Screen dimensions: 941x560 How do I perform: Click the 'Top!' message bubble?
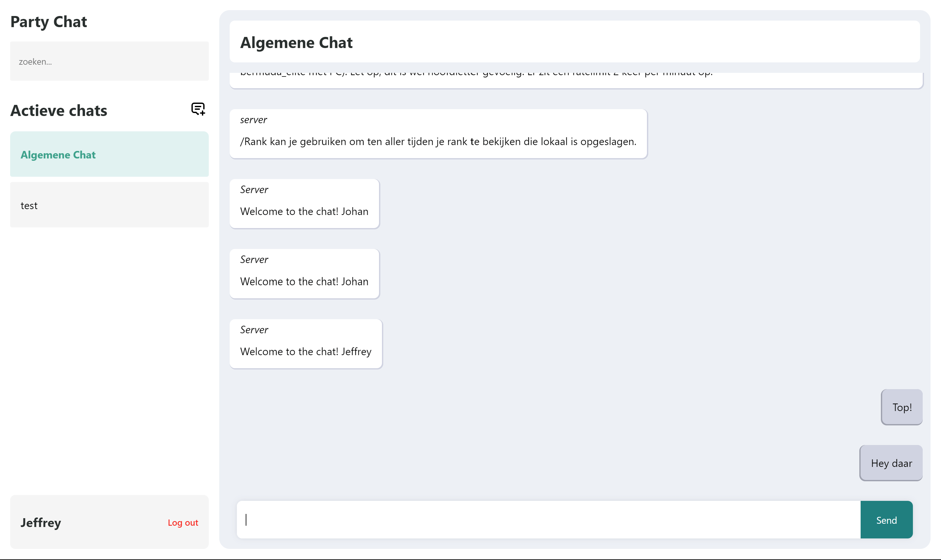(x=901, y=407)
